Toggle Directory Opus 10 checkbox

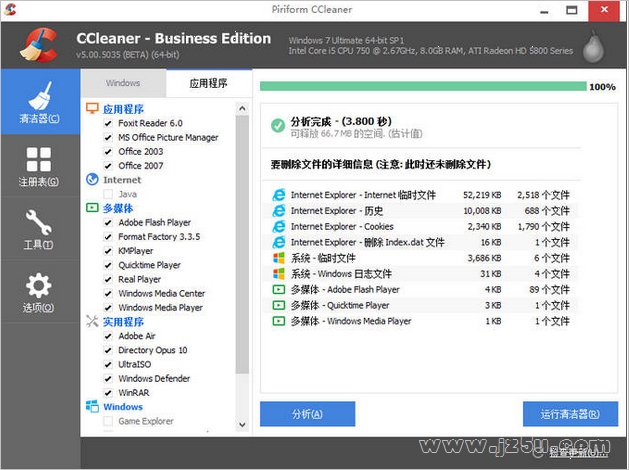point(108,350)
